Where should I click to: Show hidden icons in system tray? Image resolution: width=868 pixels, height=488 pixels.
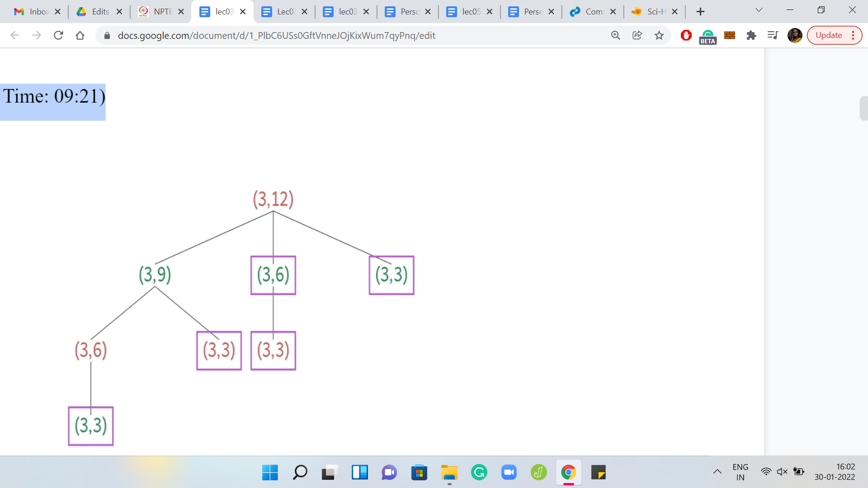[x=717, y=472]
